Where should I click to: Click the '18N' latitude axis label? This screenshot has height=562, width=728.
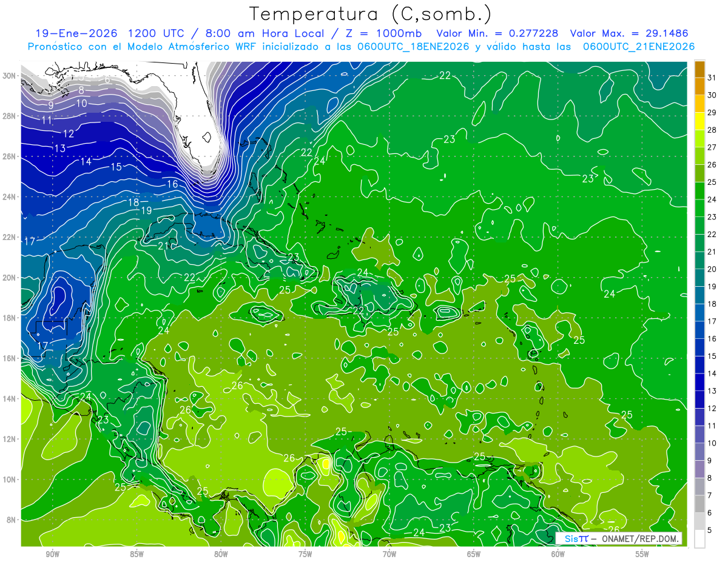[x=10, y=318]
